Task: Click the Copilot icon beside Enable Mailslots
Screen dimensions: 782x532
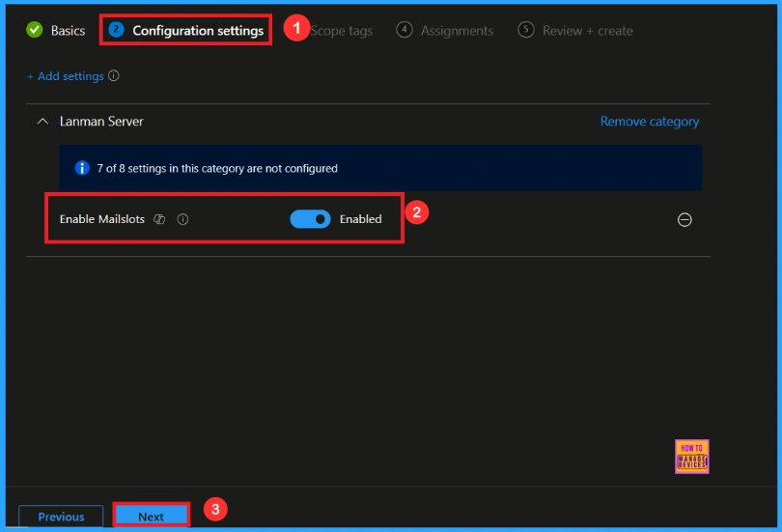Action: [x=160, y=219]
